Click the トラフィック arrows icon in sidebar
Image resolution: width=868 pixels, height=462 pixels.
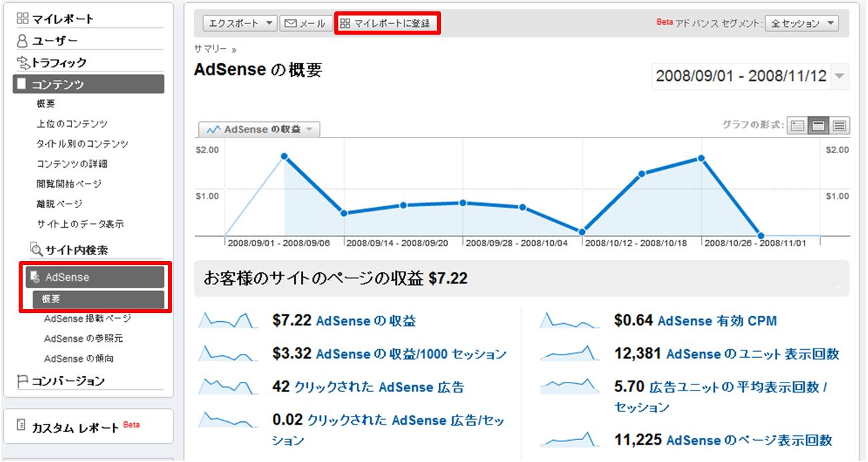[23, 63]
